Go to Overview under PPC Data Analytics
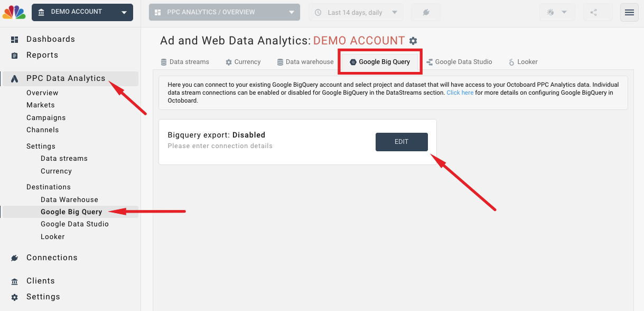This screenshot has width=644, height=311. pyautogui.click(x=42, y=93)
